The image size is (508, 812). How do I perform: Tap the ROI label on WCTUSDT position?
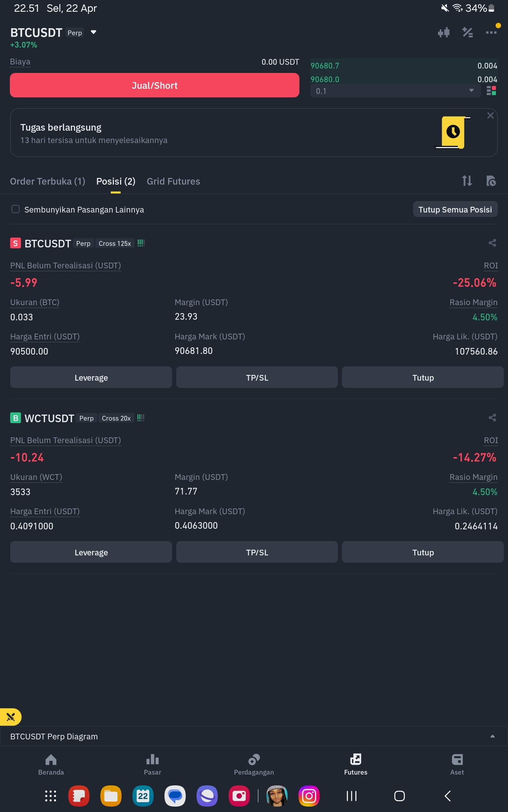[491, 440]
